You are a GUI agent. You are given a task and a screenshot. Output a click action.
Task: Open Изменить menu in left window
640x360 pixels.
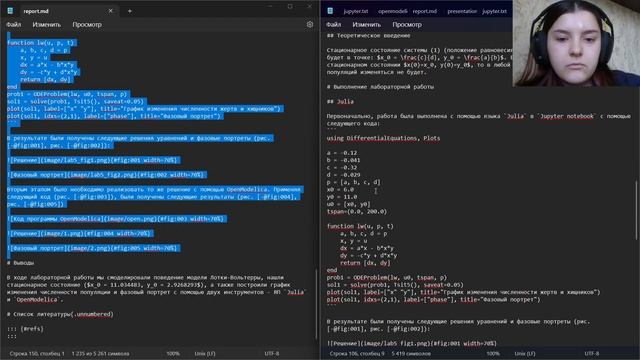tap(47, 24)
